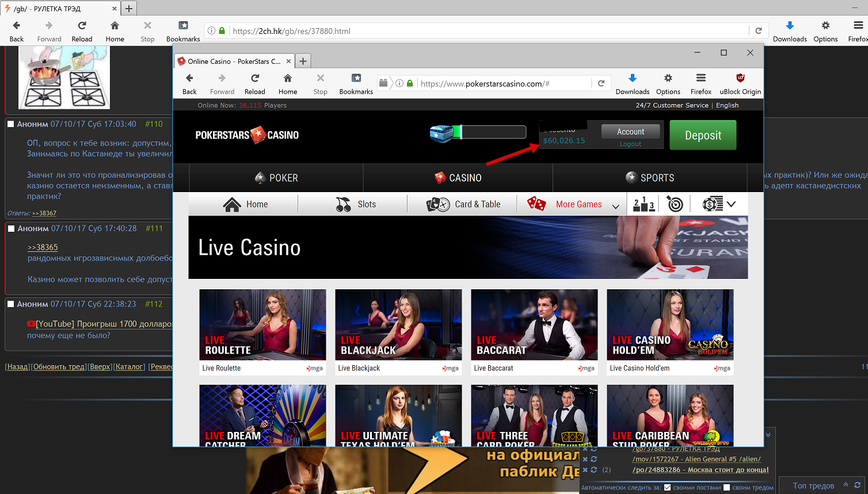This screenshot has height=494, width=868.
Task: Open the Card & Table menu item
Action: pos(463,204)
